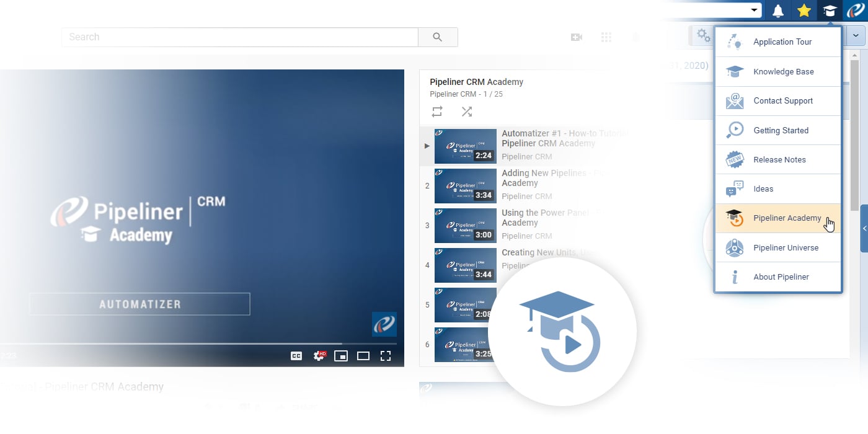The height and width of the screenshot is (434, 868).
Task: Click the Pipeliner logo in the top bar
Action: (x=857, y=10)
